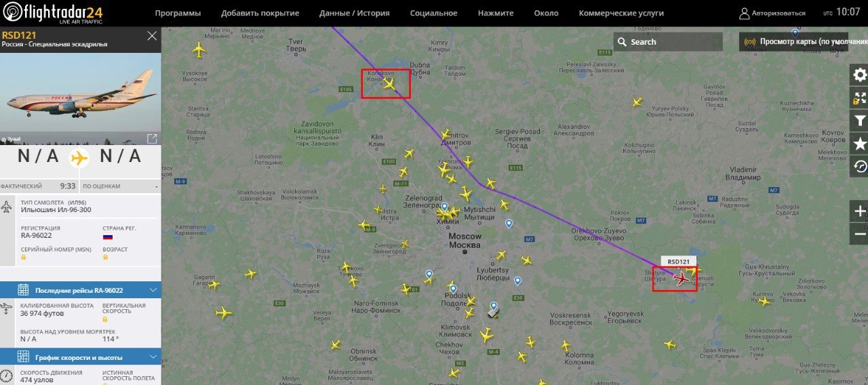Open bookmarks star icon
The image size is (868, 385).
pyautogui.click(x=859, y=144)
